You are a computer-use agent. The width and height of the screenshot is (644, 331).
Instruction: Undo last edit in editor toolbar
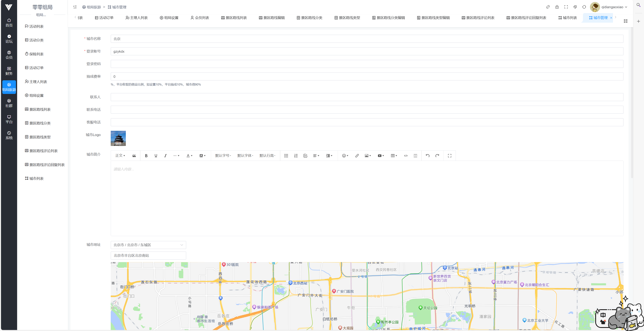click(x=427, y=156)
